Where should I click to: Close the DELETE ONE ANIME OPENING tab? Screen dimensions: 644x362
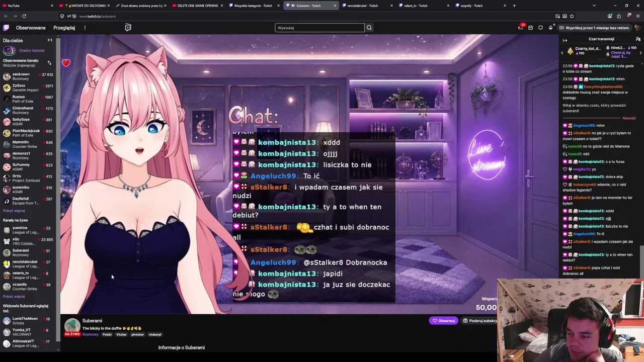pyautogui.click(x=221, y=6)
